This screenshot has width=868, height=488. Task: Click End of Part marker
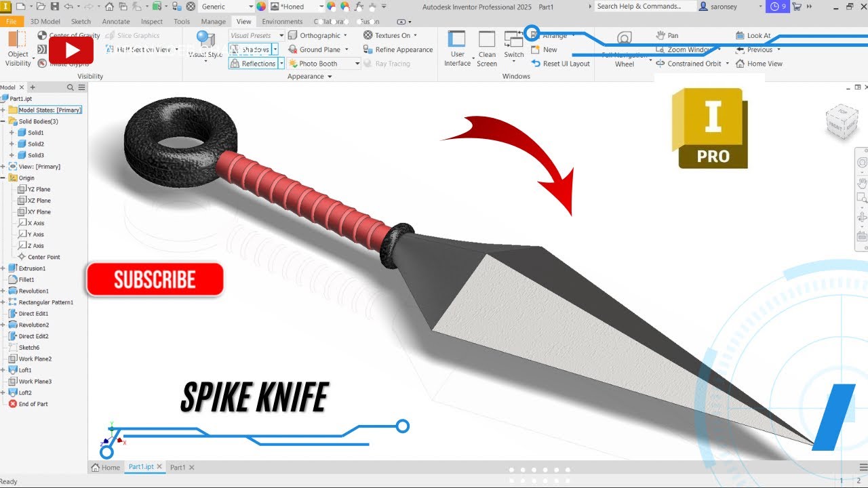[x=28, y=404]
